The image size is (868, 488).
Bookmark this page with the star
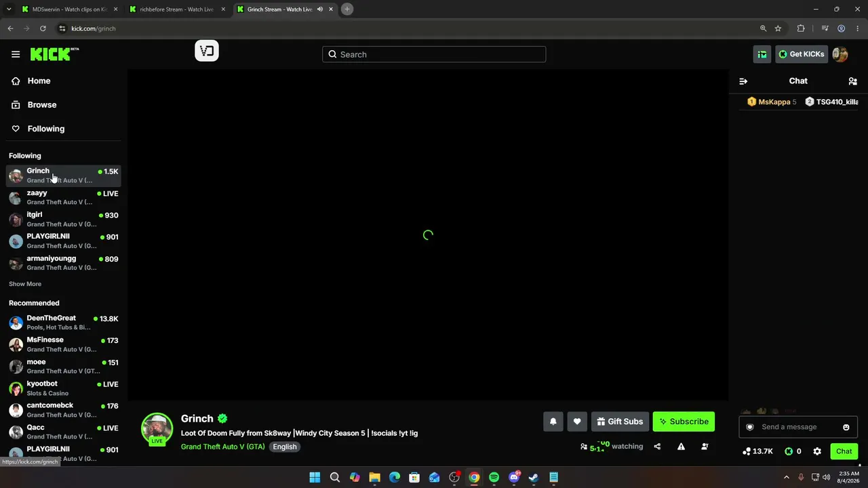pos(778,28)
